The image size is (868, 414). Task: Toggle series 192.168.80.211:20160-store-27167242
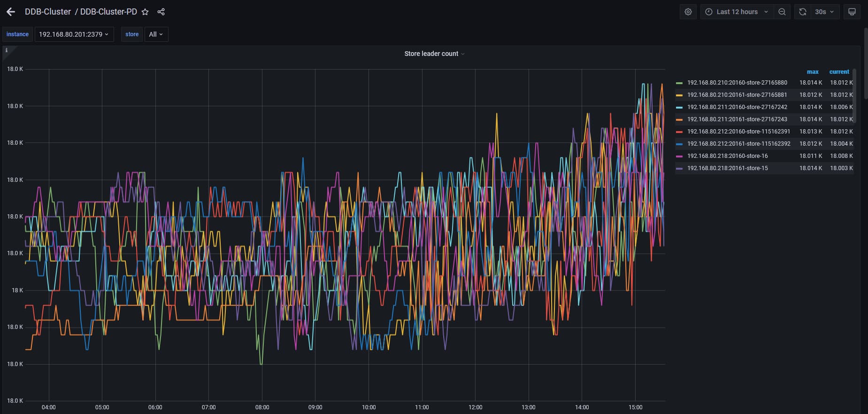737,107
